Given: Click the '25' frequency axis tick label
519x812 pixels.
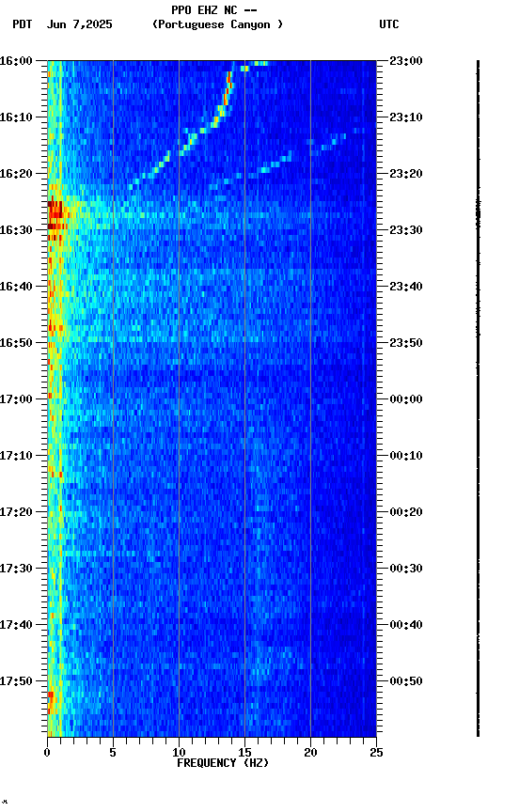Looking at the screenshot, I should pyautogui.click(x=376, y=753).
